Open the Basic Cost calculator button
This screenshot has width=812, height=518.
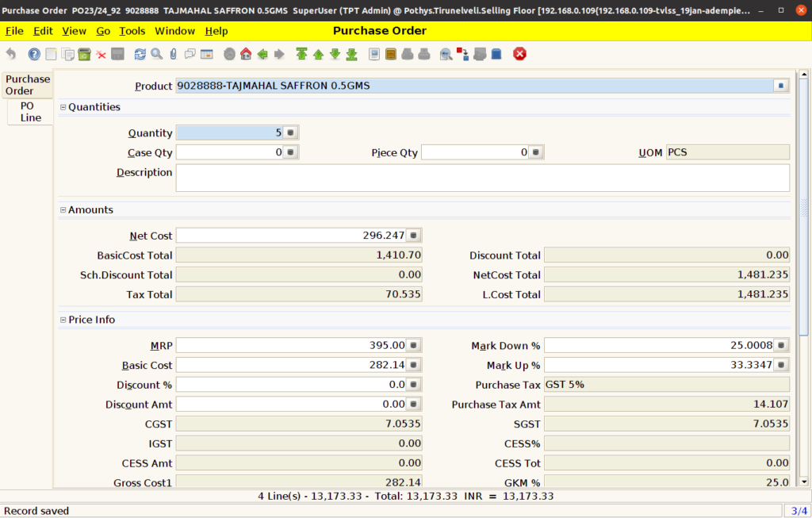pos(413,365)
